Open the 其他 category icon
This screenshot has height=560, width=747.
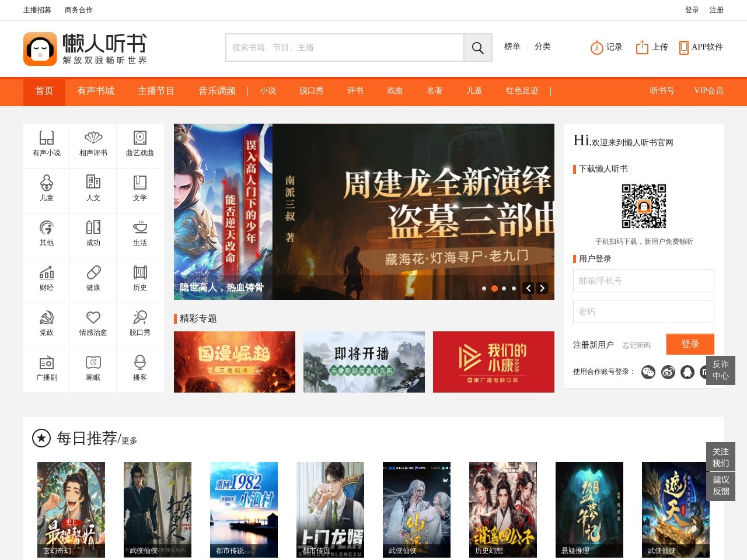[x=47, y=228]
